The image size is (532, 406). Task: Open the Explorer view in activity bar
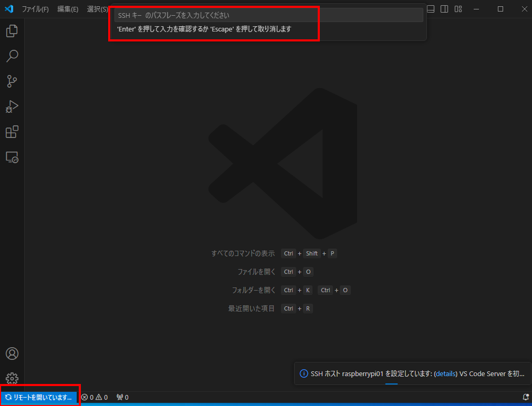pos(12,31)
